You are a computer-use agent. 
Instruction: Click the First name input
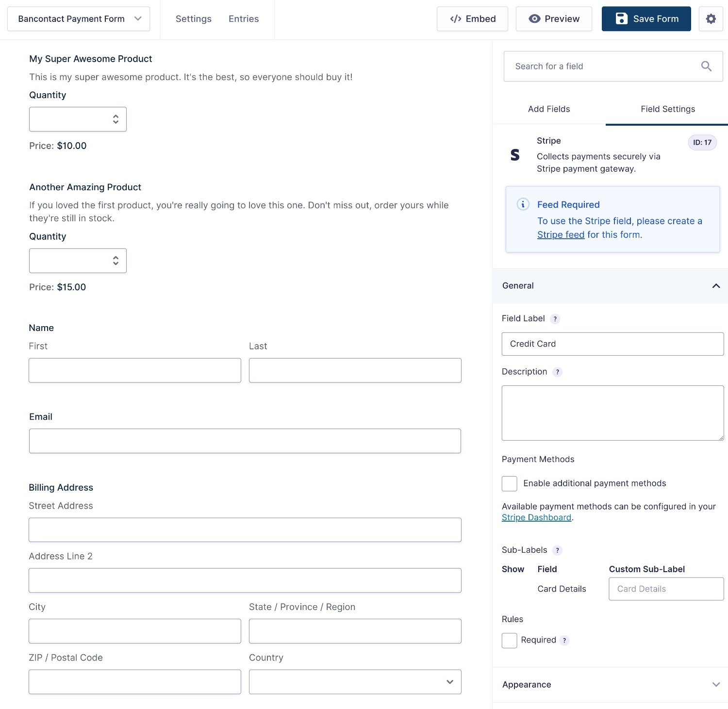click(135, 370)
